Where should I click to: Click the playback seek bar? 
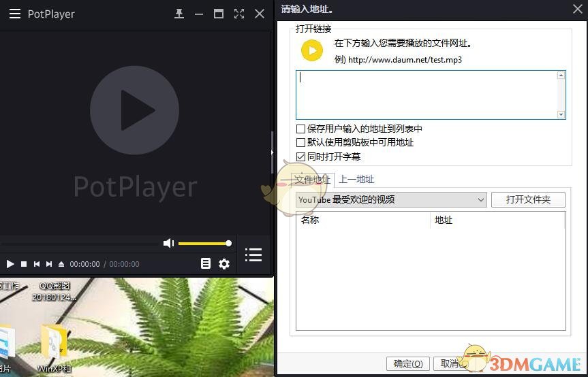pos(80,244)
